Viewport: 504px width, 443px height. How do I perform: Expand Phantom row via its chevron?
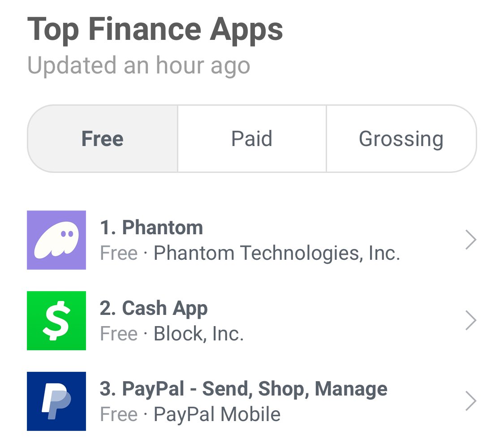pos(471,240)
